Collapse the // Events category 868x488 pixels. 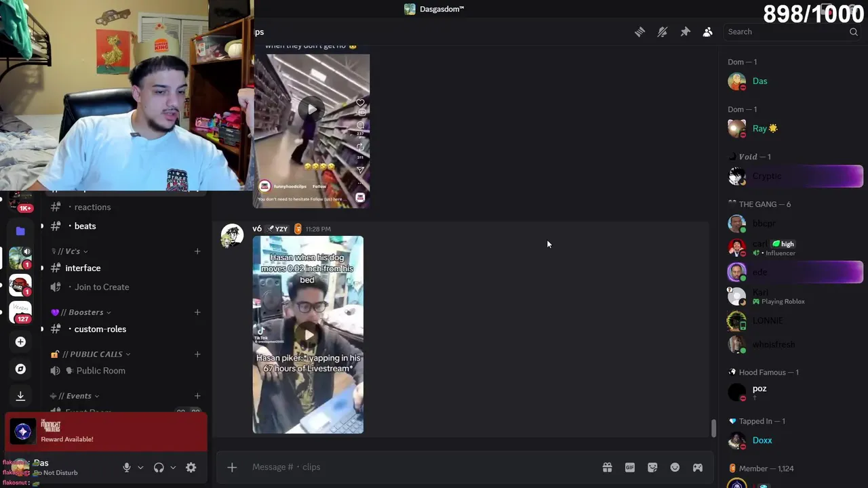click(x=75, y=396)
